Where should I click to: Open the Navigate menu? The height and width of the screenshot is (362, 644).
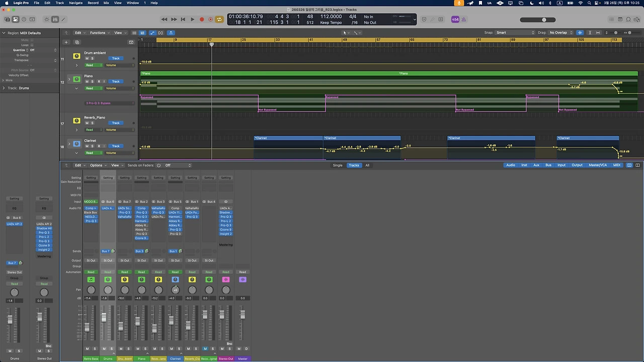[x=75, y=3]
